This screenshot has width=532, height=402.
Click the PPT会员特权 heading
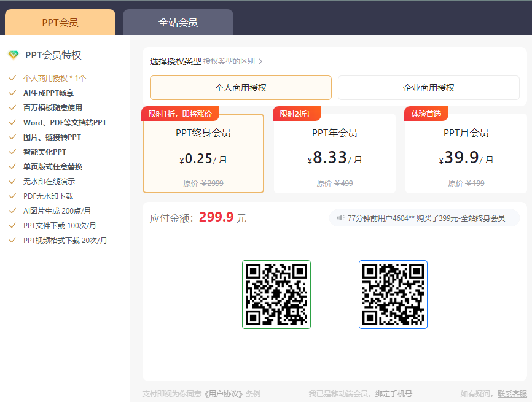click(x=53, y=55)
